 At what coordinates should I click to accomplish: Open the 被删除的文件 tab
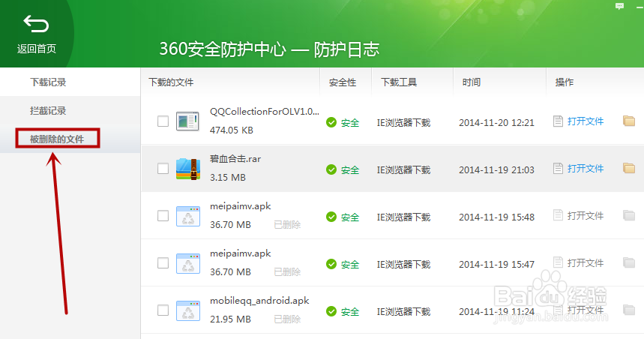(x=57, y=139)
